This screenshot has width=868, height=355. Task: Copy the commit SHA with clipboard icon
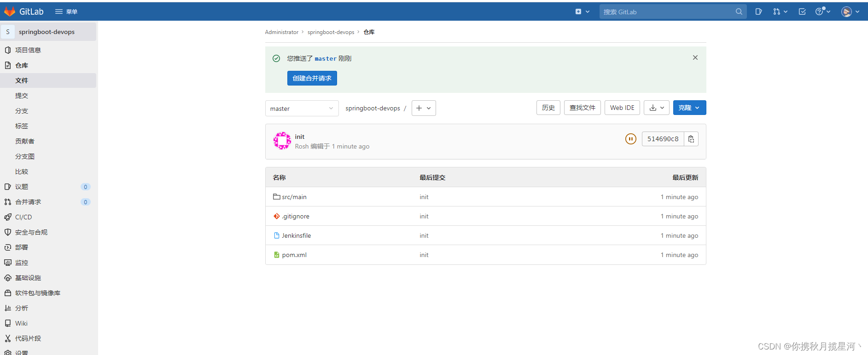(691, 139)
